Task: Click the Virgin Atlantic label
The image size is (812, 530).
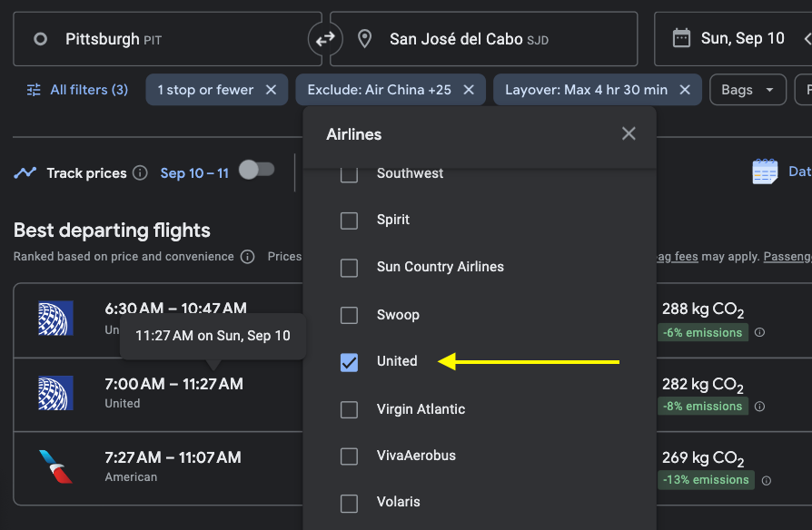Action: [421, 409]
